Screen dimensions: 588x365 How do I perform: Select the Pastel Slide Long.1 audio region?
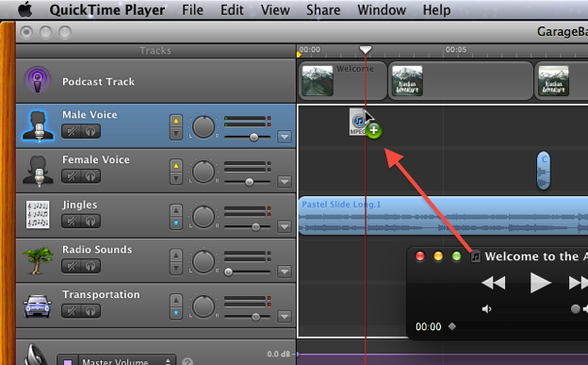[443, 216]
